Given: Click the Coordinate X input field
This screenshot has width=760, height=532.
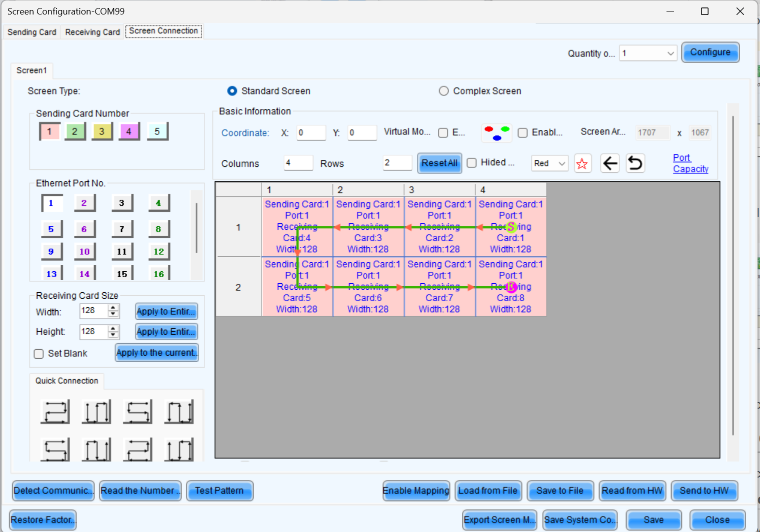Looking at the screenshot, I should (x=310, y=132).
